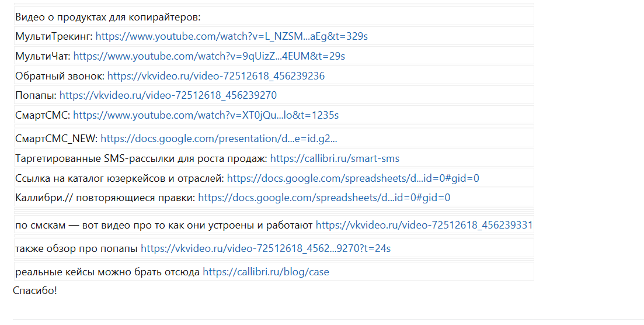Open the СмартСМС_NEW Google presentation link
This screenshot has height=325, width=644.
pyautogui.click(x=219, y=139)
